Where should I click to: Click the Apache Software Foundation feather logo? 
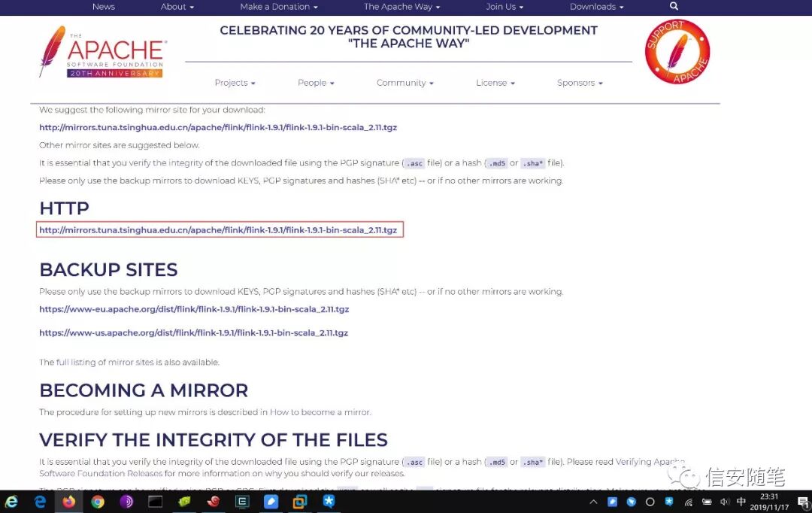[102, 52]
